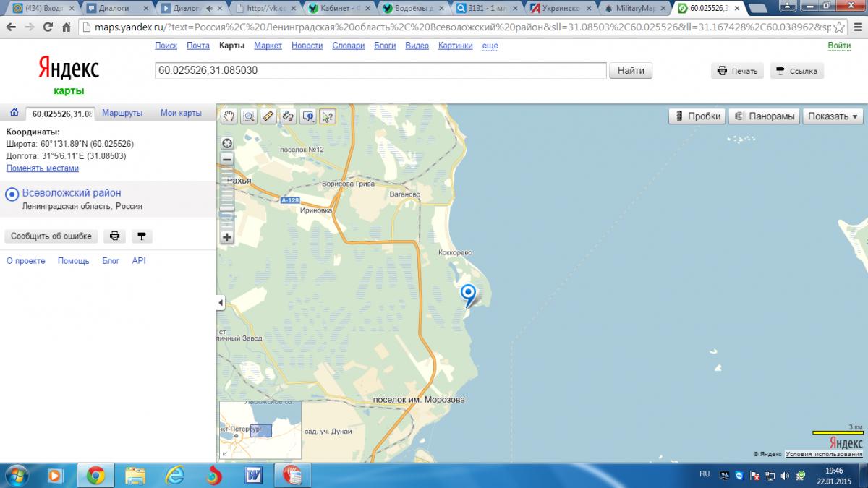Viewport: 868px width, 488px height.
Task: Click the Найти search button
Action: click(631, 71)
